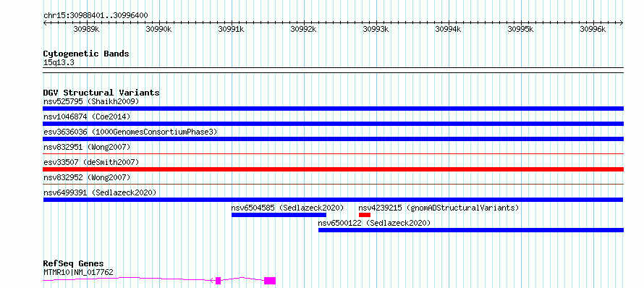Viewport: 644px width, 288px height.
Task: Click the right arrowhead of the ruler
Action: click(622, 23)
